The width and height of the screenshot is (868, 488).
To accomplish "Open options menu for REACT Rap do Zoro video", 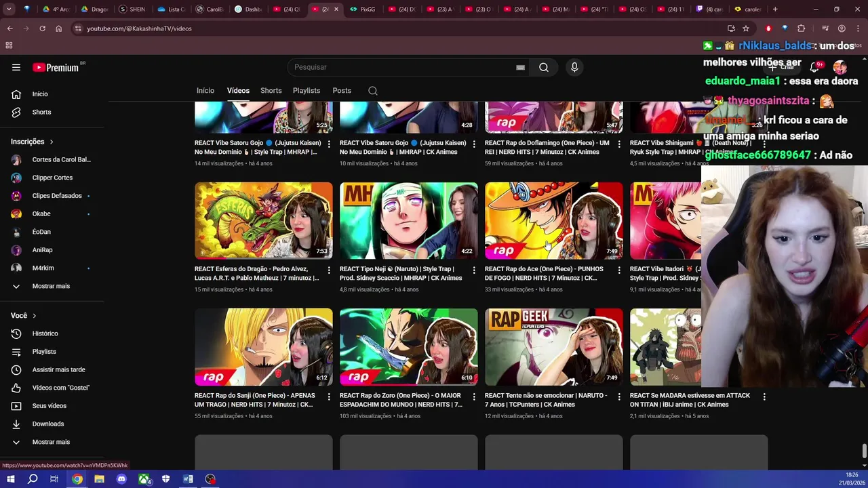I will [474, 396].
